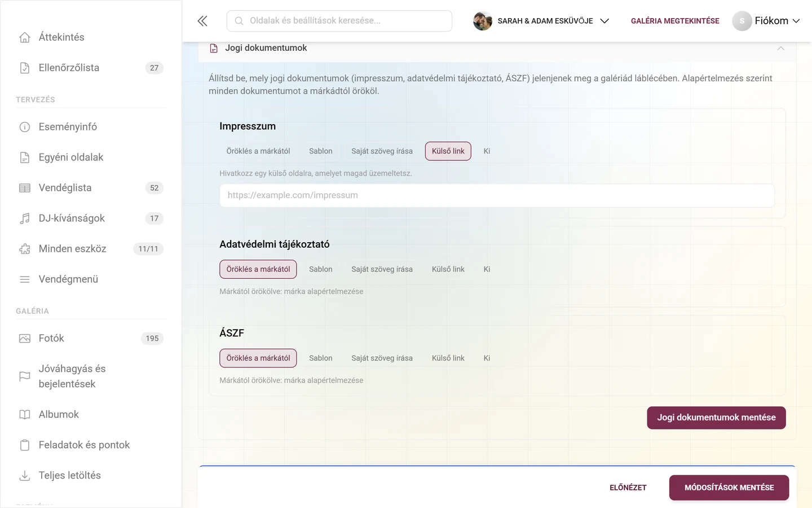Collapse the Jogi dokumentumok section chevron
Viewport: 812px width, 508px height.
pyautogui.click(x=781, y=49)
